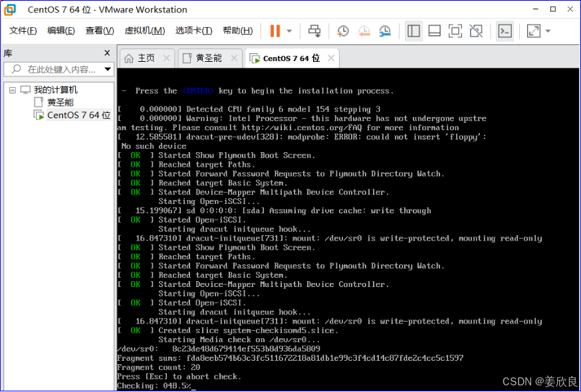
Task: Toggle the library sidebar view
Action: coord(413,31)
